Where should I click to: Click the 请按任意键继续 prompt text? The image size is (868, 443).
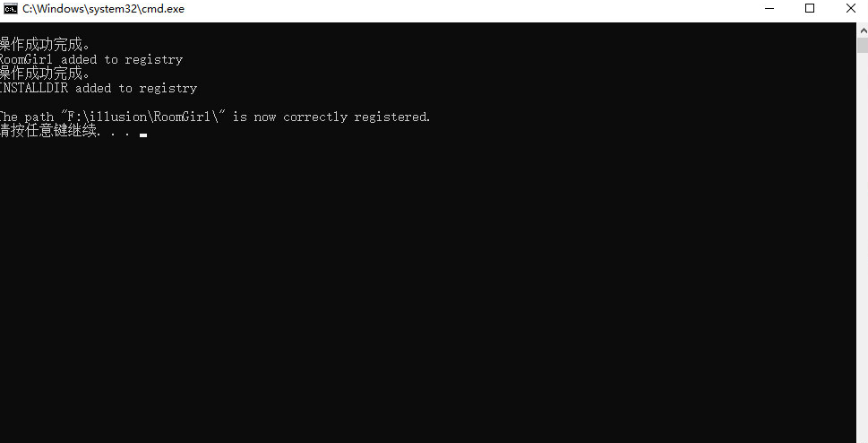point(48,131)
